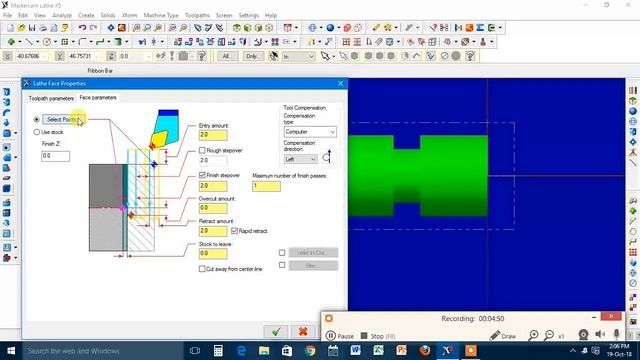Select the Select Points radio button
The image size is (640, 360).
37,120
